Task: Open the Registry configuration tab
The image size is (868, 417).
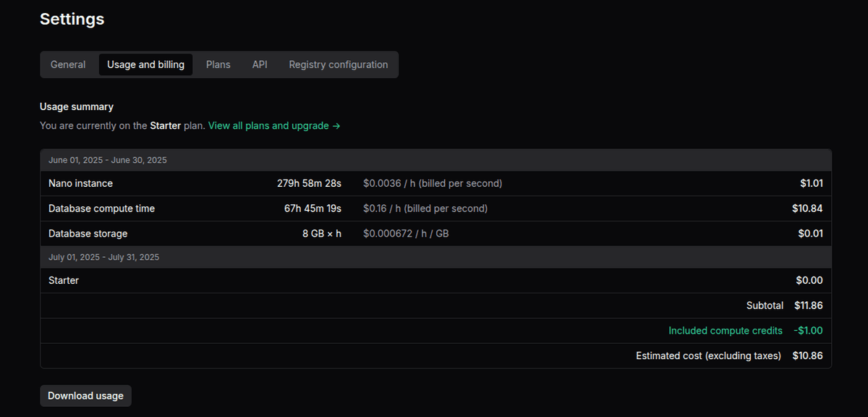Action: coord(339,64)
